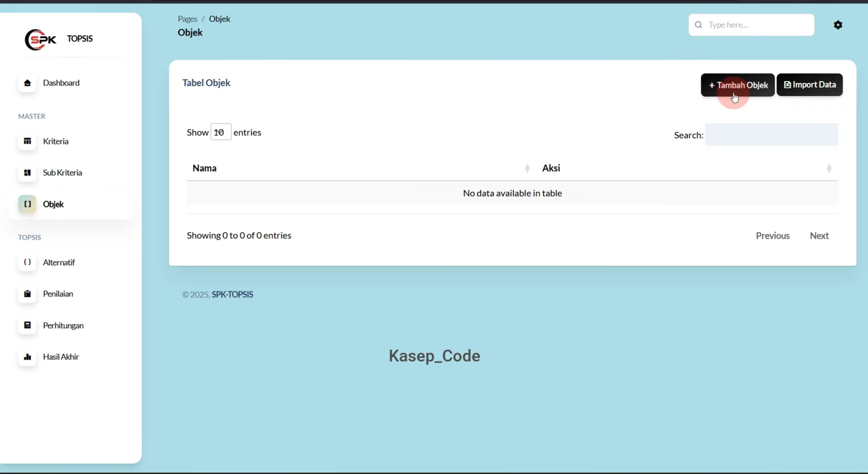Click the TOPSIS brand title
This screenshot has height=474, width=868.
tap(79, 38)
